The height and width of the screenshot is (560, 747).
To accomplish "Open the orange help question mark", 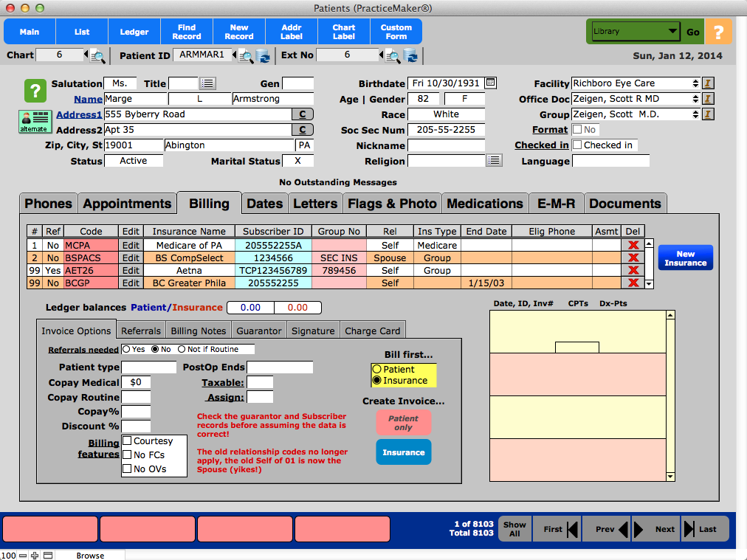I will [x=718, y=32].
